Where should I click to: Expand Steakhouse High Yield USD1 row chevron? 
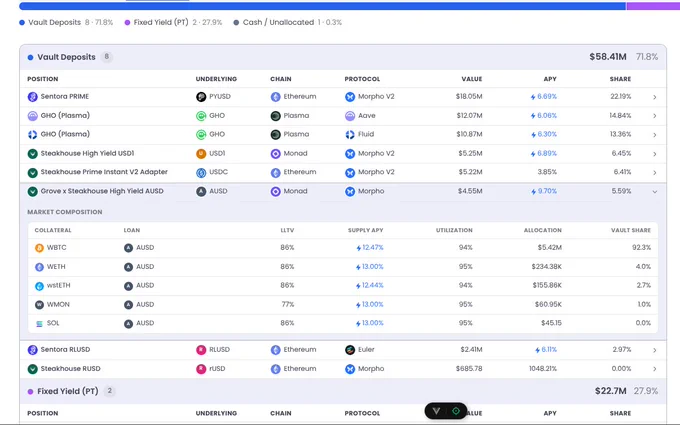tap(655, 154)
